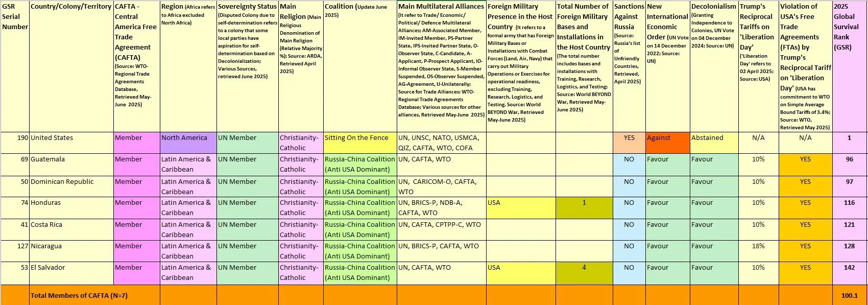
Task: Select the Main Multilateral Alliances header
Action: 442,66
